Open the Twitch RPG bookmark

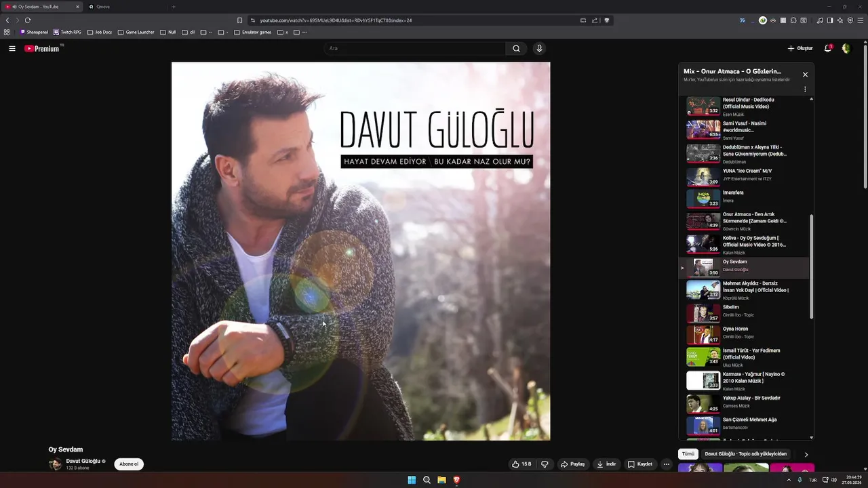pyautogui.click(x=67, y=32)
